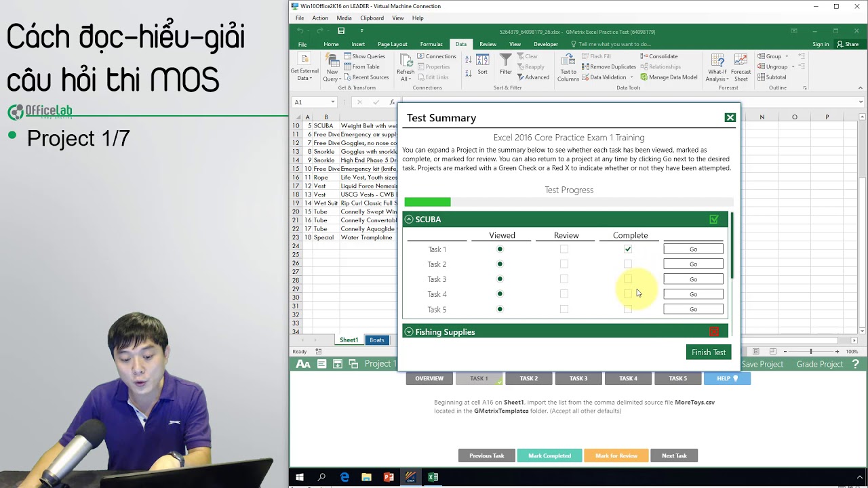
Task: Click Go for Task 3
Action: coord(693,279)
